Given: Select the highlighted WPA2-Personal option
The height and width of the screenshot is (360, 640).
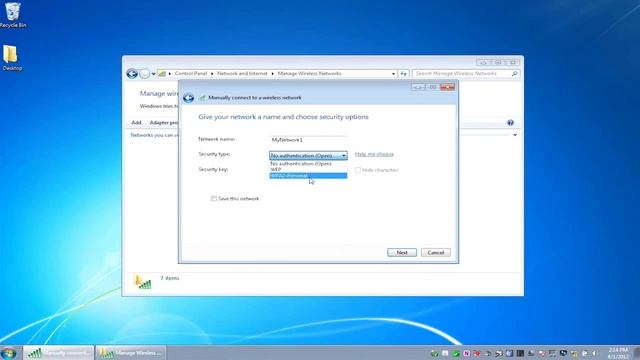Looking at the screenshot, I should click(x=308, y=176).
